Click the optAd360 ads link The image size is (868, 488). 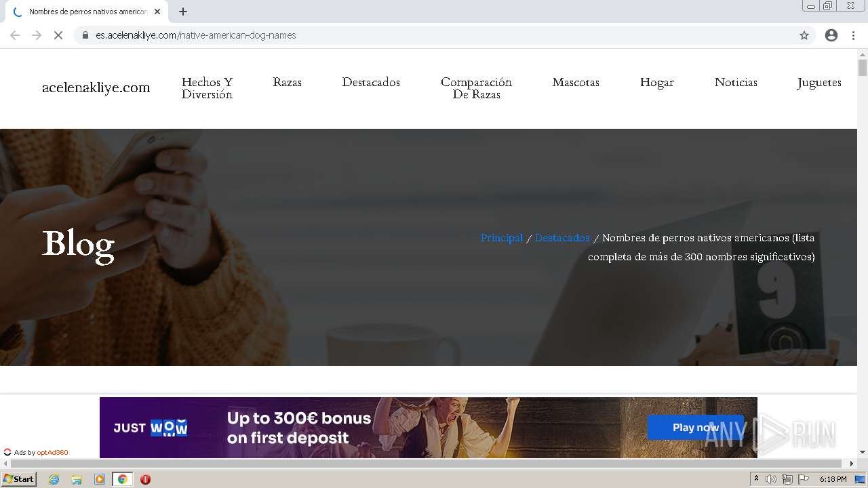[x=52, y=453]
